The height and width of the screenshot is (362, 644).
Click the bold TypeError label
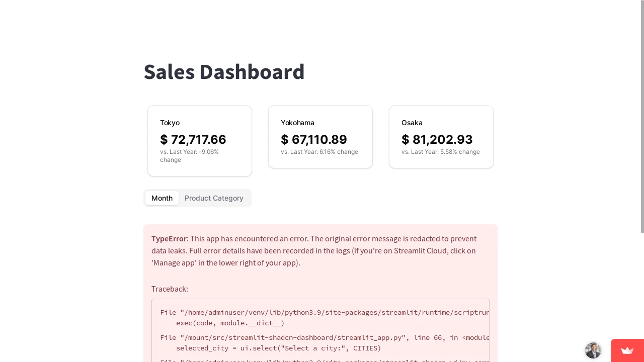[169, 238]
